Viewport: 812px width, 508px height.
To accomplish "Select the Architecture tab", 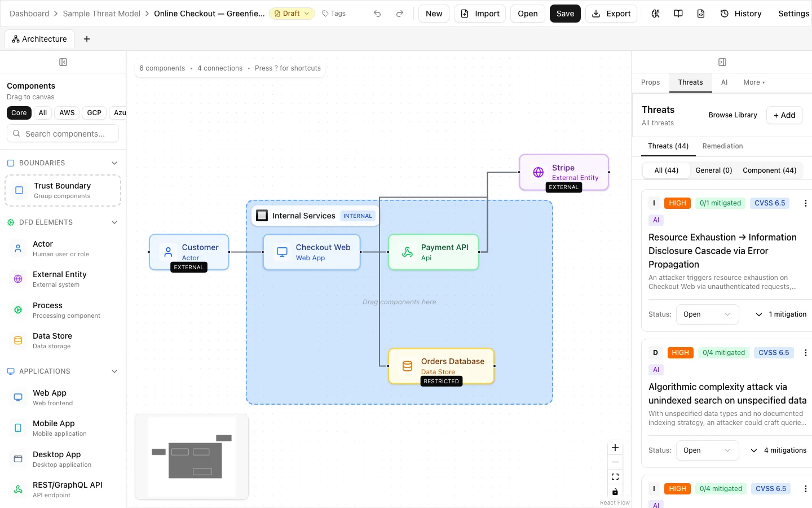I will [x=39, y=39].
